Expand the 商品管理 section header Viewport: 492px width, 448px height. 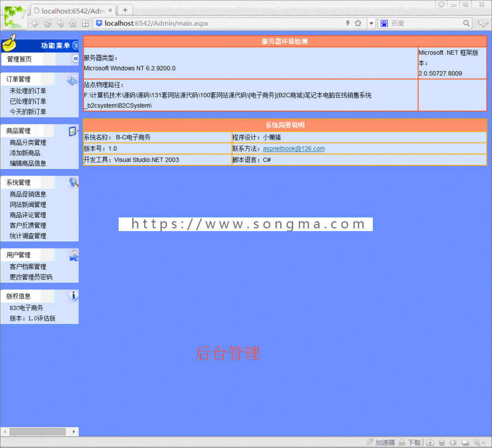coord(19,131)
